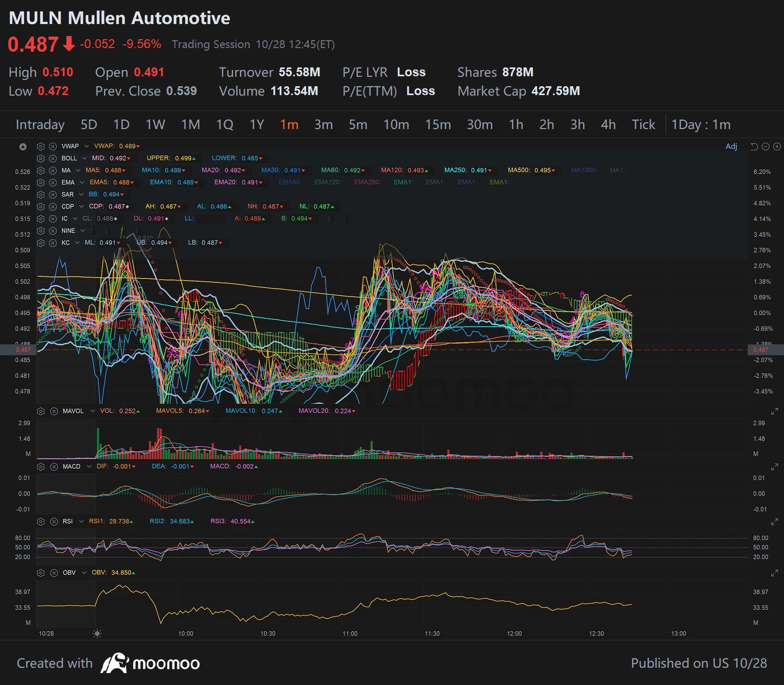The height and width of the screenshot is (685, 784).
Task: Remove the VWAP indicator with its X icon
Action: [x=53, y=146]
